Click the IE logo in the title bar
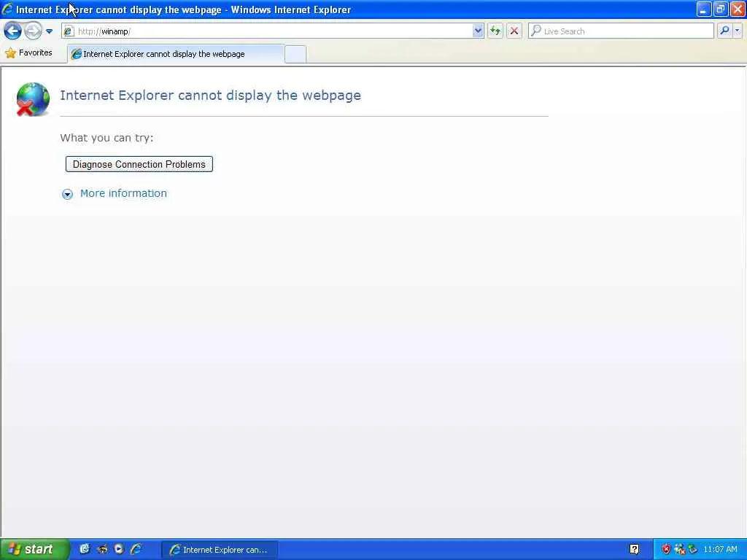Viewport: 747px width, 560px height. click(x=7, y=9)
